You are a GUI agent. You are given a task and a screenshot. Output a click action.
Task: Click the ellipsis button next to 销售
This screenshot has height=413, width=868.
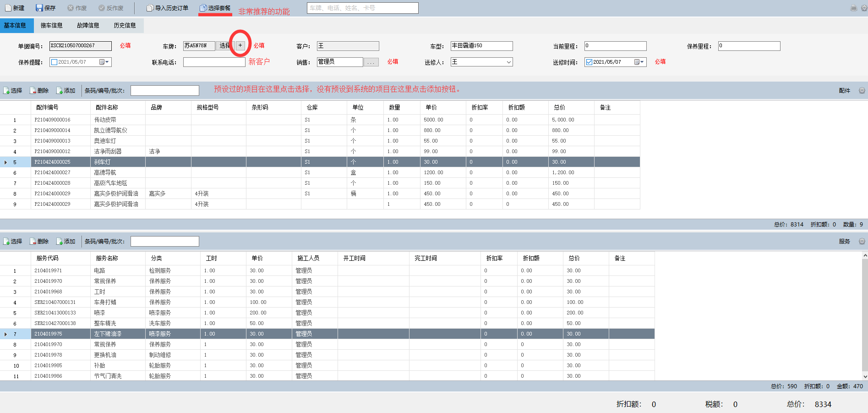point(371,62)
